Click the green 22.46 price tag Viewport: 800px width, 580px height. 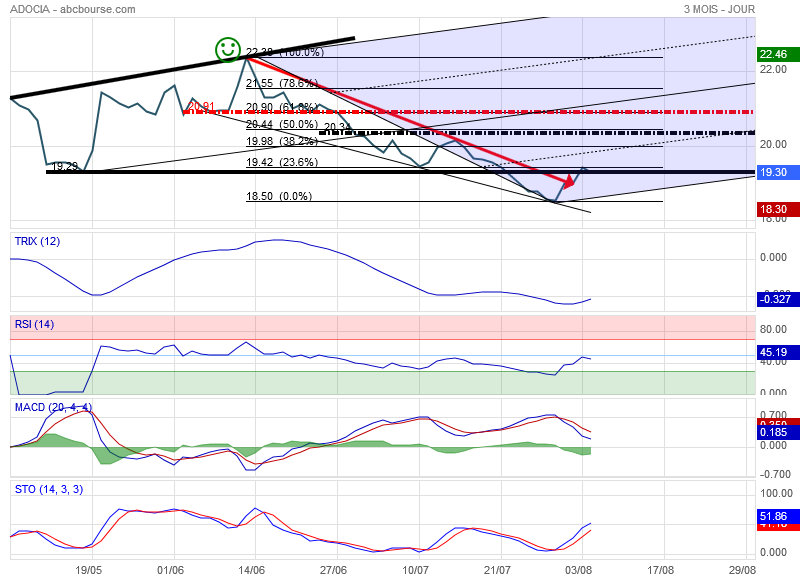coord(778,54)
